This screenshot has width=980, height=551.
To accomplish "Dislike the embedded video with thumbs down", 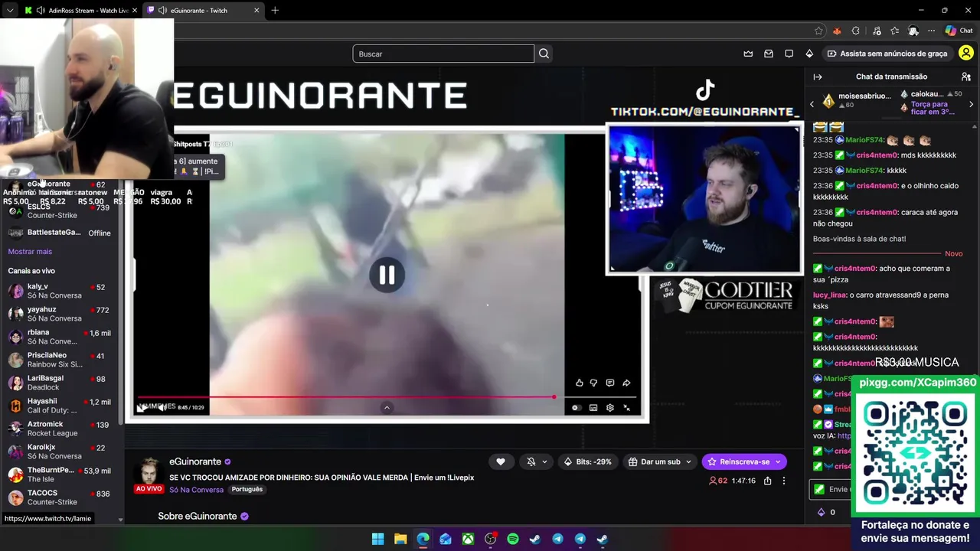I will point(593,383).
